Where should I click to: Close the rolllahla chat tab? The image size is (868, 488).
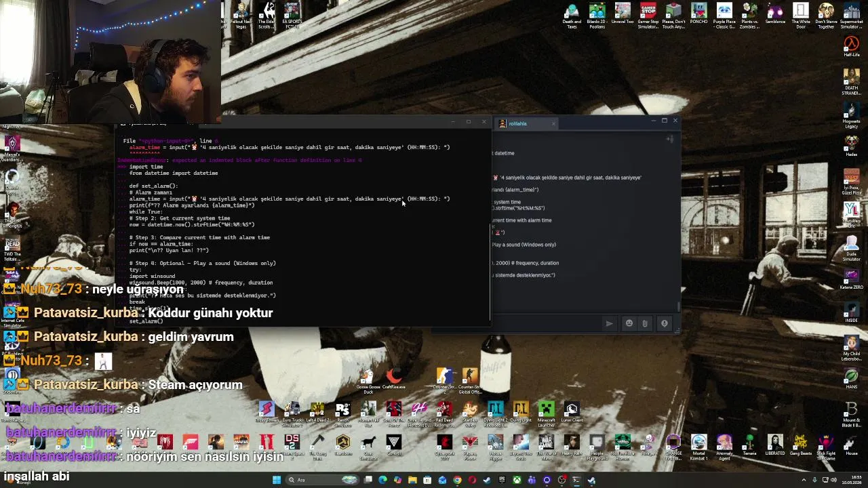click(553, 123)
